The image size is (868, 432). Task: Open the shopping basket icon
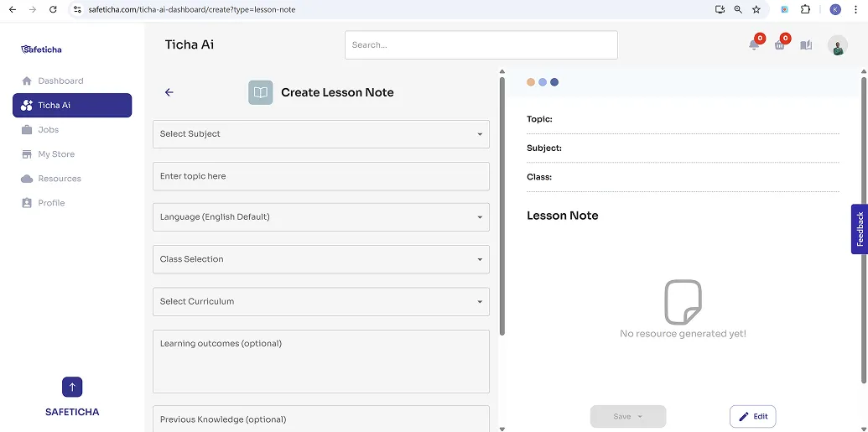(x=780, y=44)
